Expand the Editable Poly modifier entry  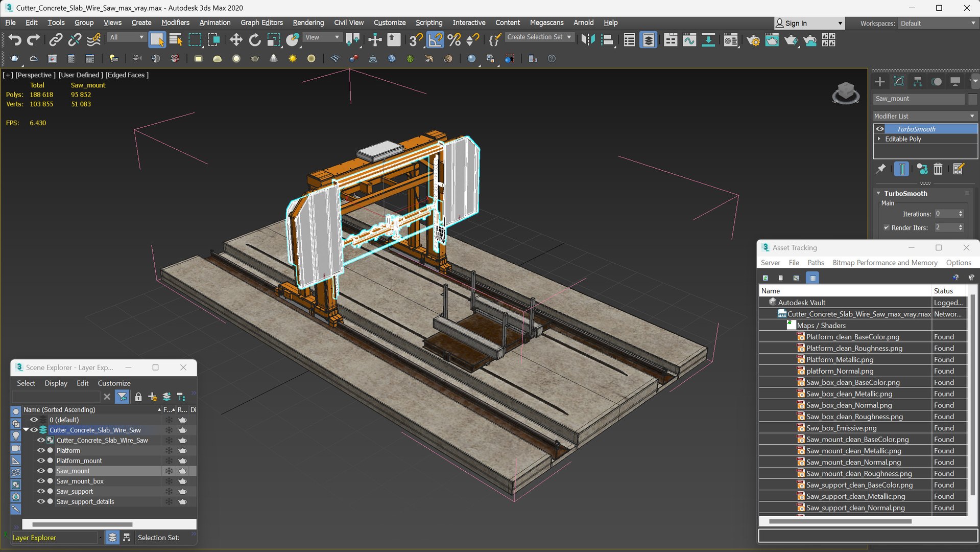point(879,139)
